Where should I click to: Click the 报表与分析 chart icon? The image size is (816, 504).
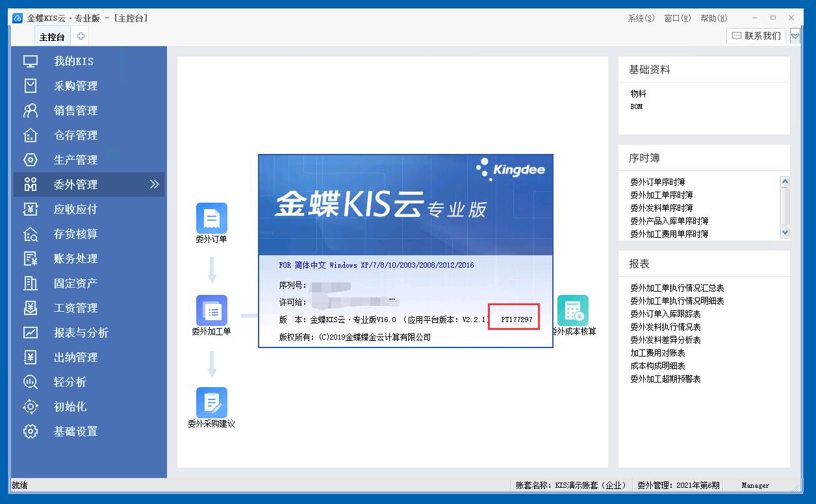pyautogui.click(x=31, y=333)
